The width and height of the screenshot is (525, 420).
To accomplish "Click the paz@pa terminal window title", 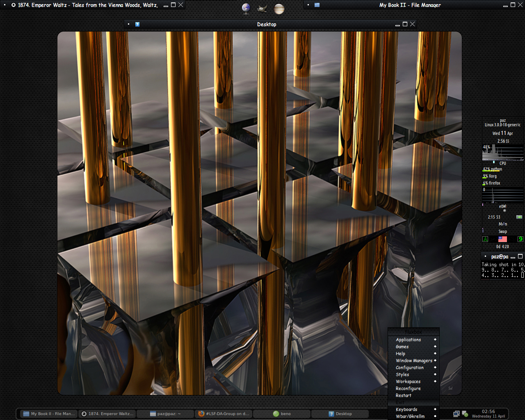I will [x=500, y=256].
